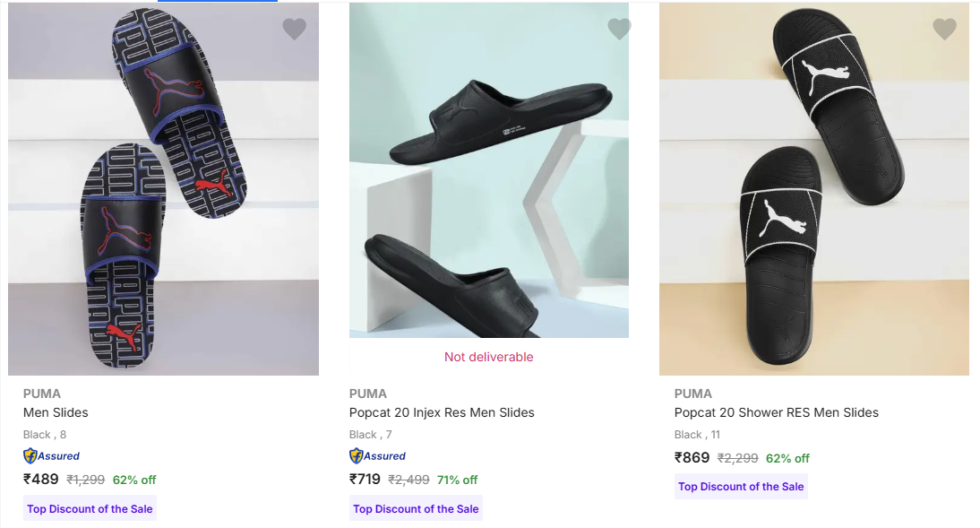Screen dimensions: 980x528
Task: Open the Popcat 20 Injex product image
Action: point(489,170)
